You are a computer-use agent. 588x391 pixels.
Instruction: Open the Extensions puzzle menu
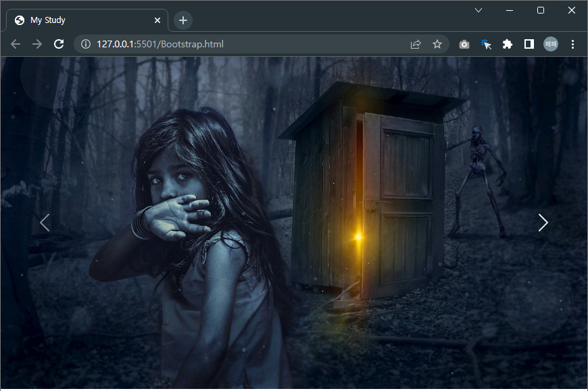click(x=508, y=44)
